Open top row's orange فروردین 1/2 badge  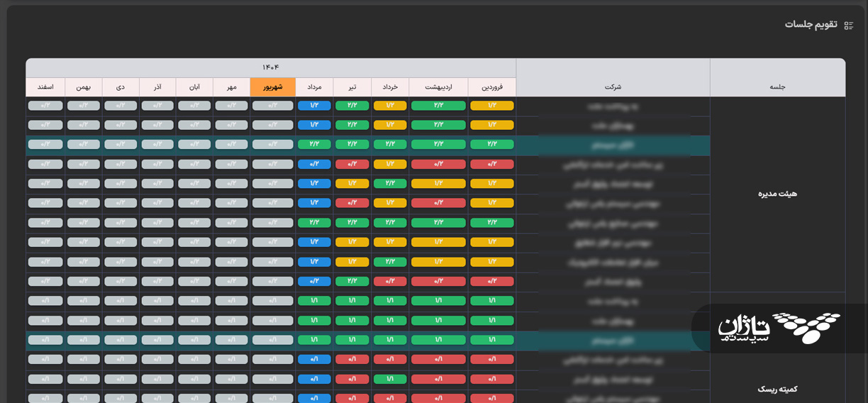coord(492,106)
